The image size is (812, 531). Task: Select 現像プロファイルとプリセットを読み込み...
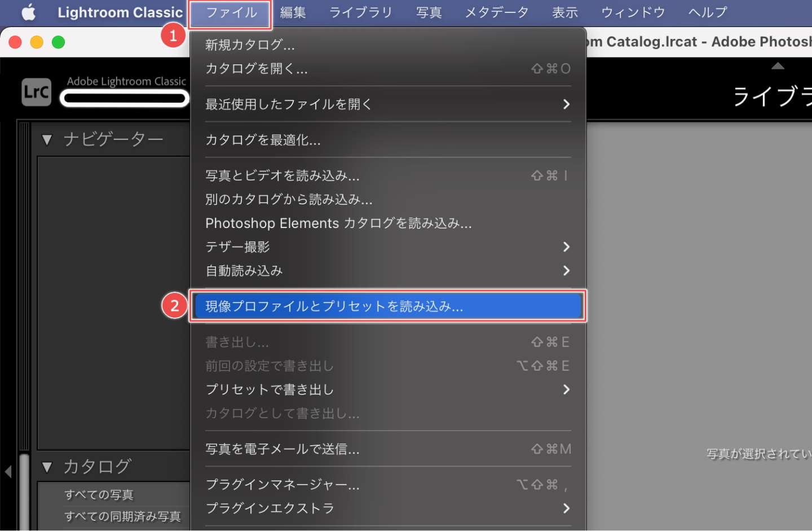point(388,306)
